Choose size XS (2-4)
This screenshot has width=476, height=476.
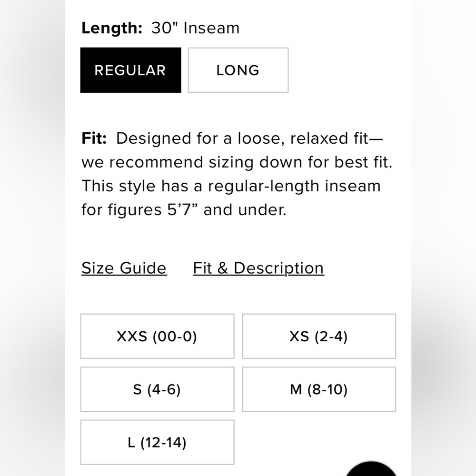click(319, 337)
